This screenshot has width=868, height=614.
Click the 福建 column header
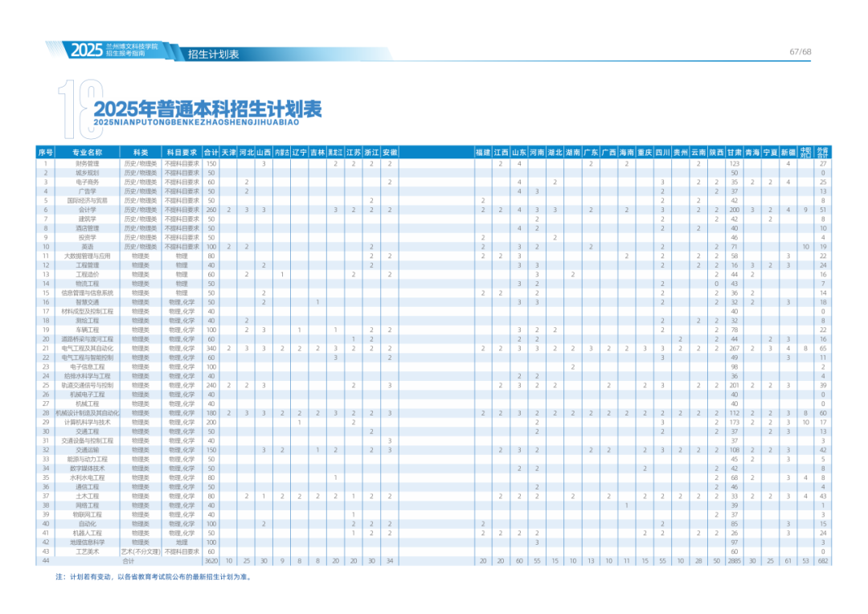(x=482, y=152)
